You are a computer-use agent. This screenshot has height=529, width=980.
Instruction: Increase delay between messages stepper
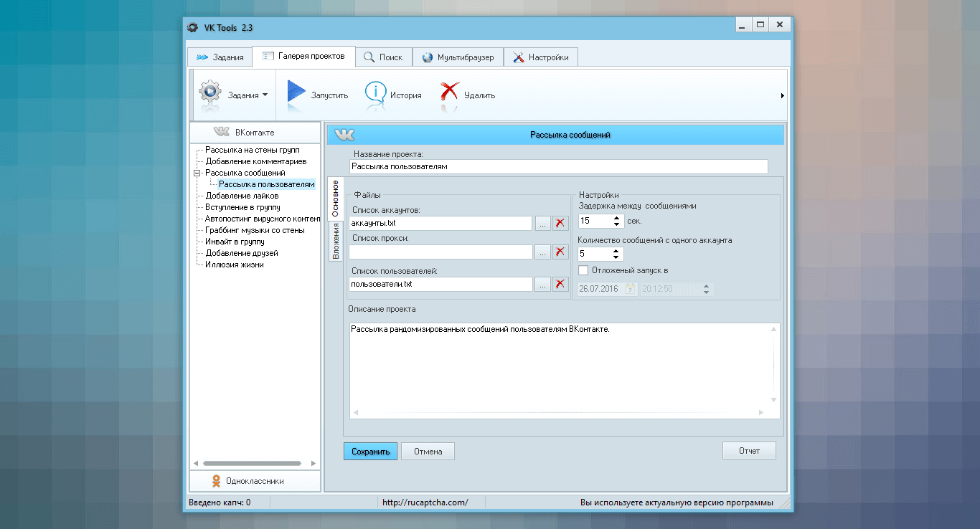click(616, 218)
